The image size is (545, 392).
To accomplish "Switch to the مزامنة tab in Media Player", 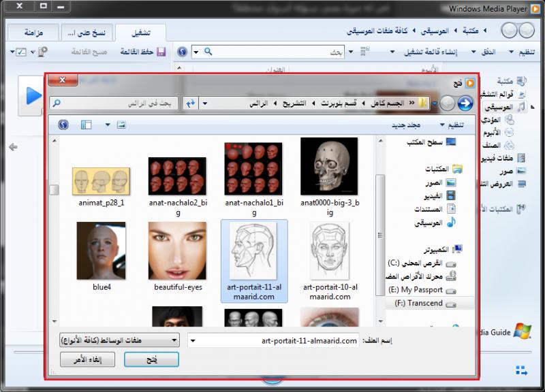I will (33, 33).
